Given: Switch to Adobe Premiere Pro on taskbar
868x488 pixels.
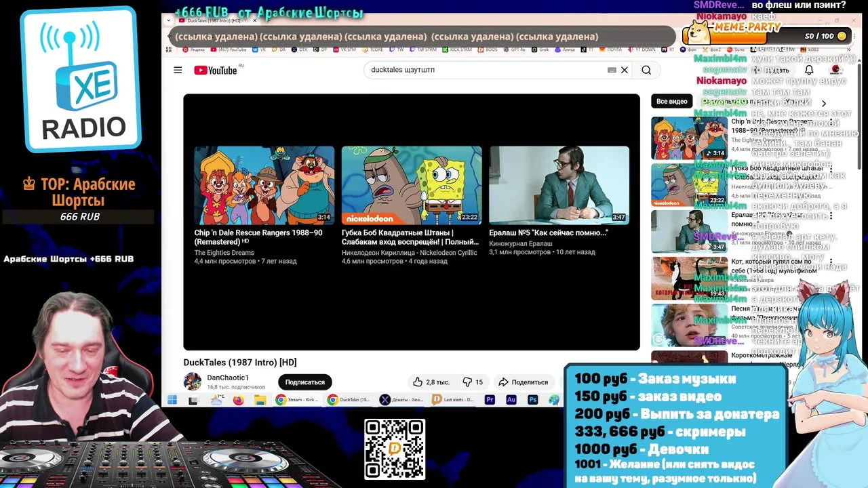Looking at the screenshot, I should click(490, 400).
